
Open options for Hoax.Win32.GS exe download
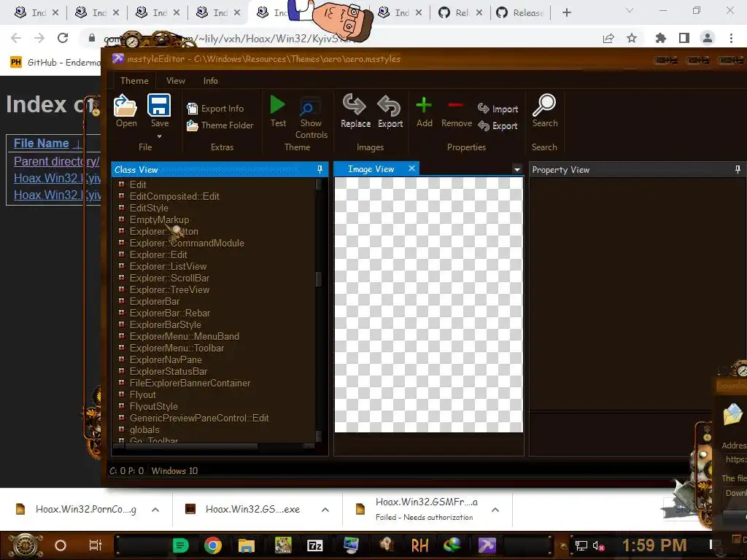tap(325, 510)
